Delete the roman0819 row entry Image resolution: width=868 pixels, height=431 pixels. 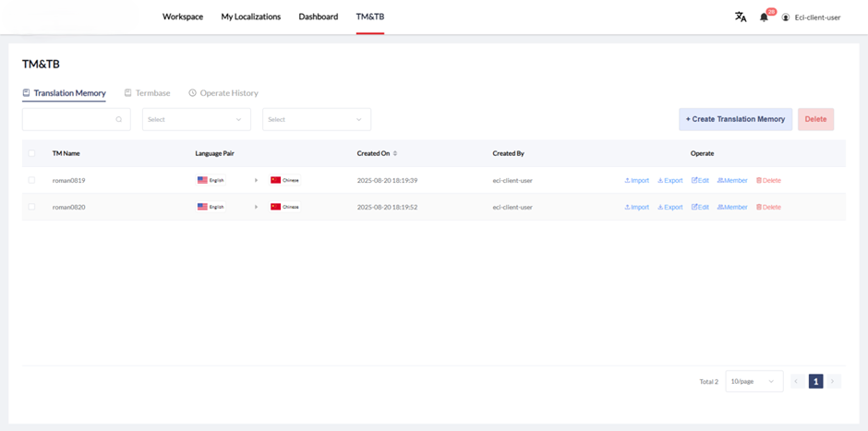click(x=768, y=181)
